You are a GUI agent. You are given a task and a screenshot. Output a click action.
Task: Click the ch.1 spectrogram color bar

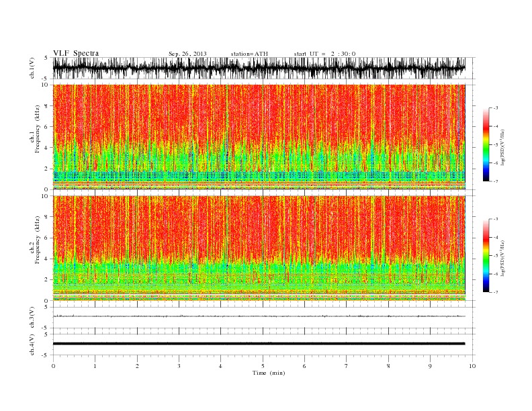(486, 144)
